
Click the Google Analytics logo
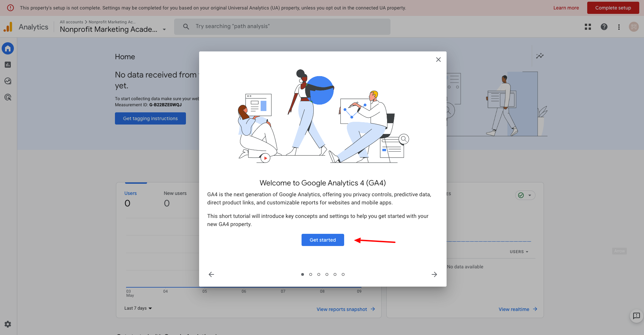(8, 27)
